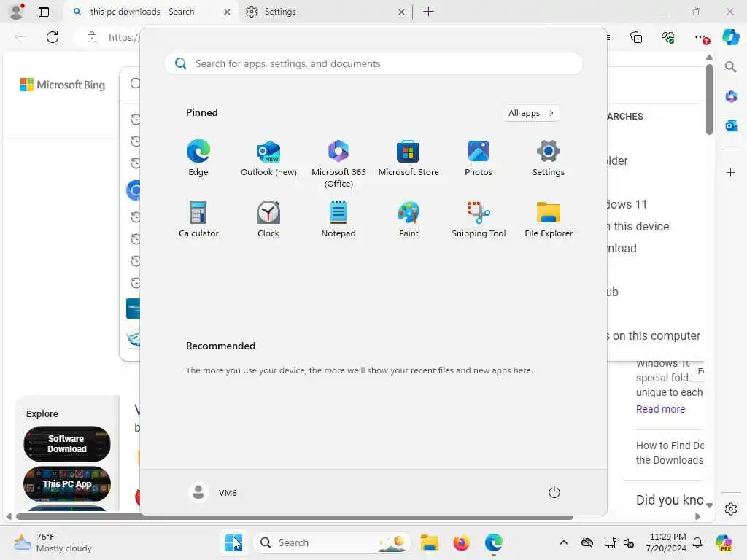Open the Clock app
The height and width of the screenshot is (560, 747).
tap(268, 219)
